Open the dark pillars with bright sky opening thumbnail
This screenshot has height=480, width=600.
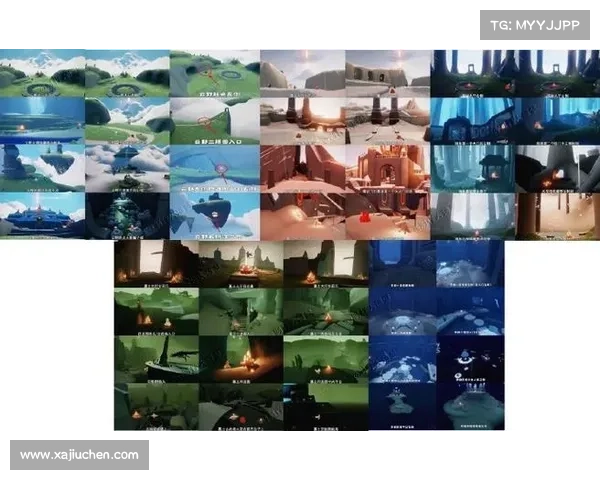click(x=156, y=263)
